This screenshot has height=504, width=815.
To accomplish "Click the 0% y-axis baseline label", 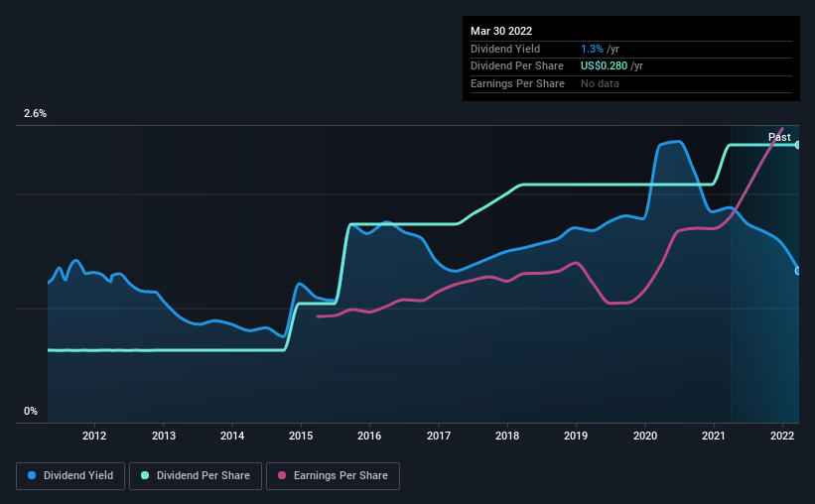I will pyautogui.click(x=31, y=411).
